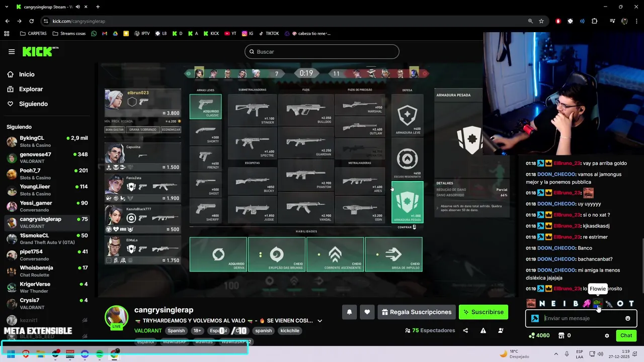The image size is (644, 362).
Task: Toggle the follow heart button
Action: pyautogui.click(x=367, y=312)
